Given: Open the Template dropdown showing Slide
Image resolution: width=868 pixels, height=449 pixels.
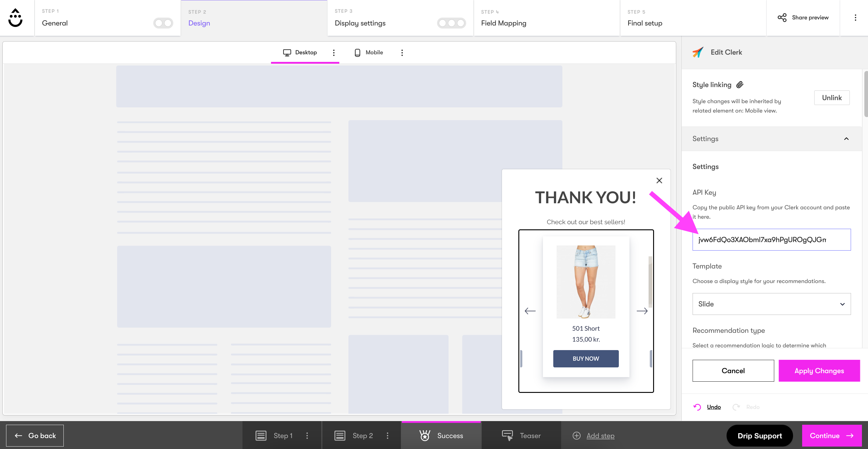Looking at the screenshot, I should point(771,304).
